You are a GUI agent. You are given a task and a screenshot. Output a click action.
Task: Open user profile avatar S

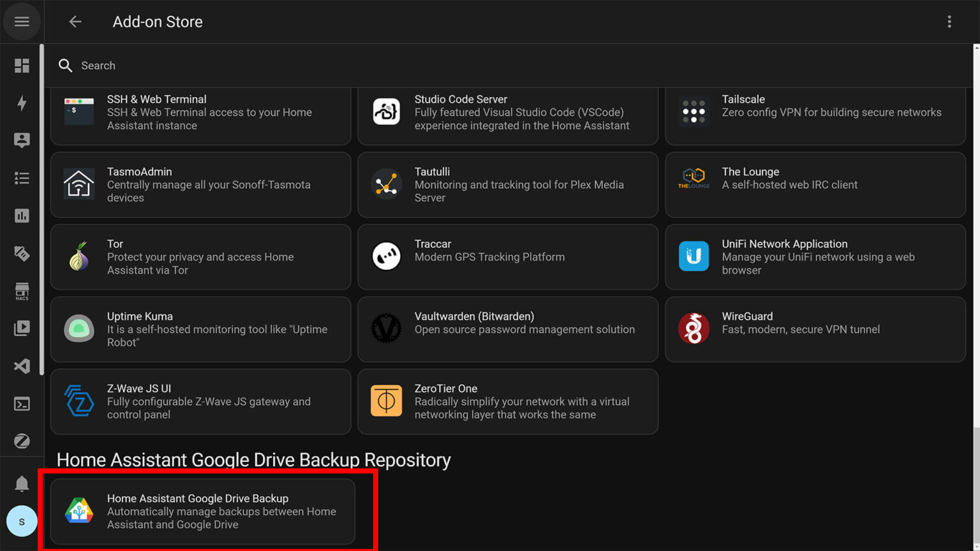tap(22, 522)
